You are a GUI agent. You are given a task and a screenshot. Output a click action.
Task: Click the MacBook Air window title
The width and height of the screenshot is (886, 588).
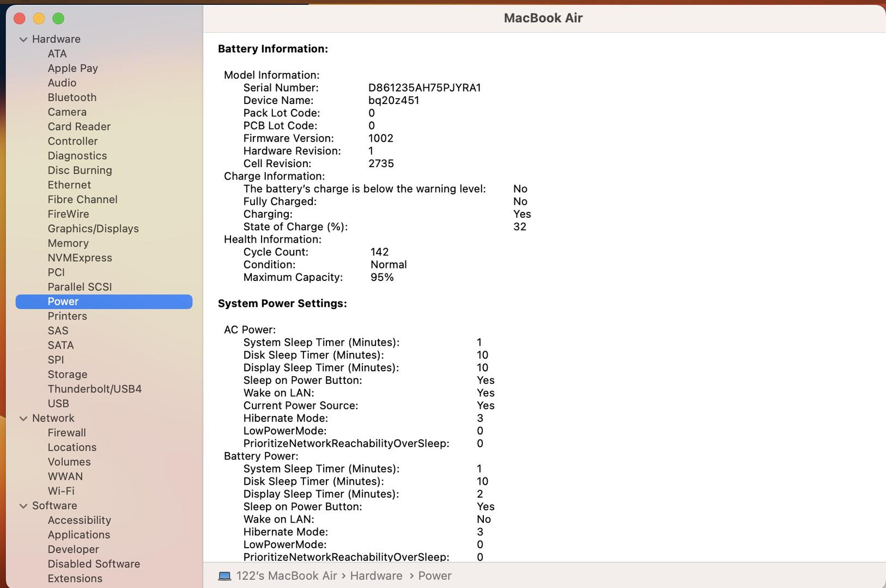tap(543, 18)
